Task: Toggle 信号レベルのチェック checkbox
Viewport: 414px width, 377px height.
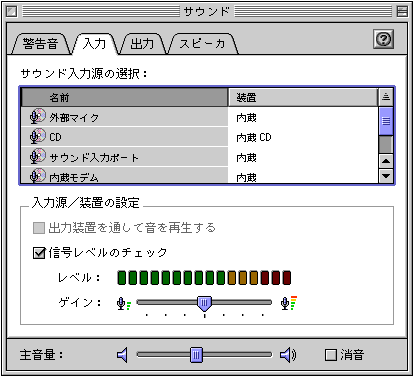Action: coord(39,253)
